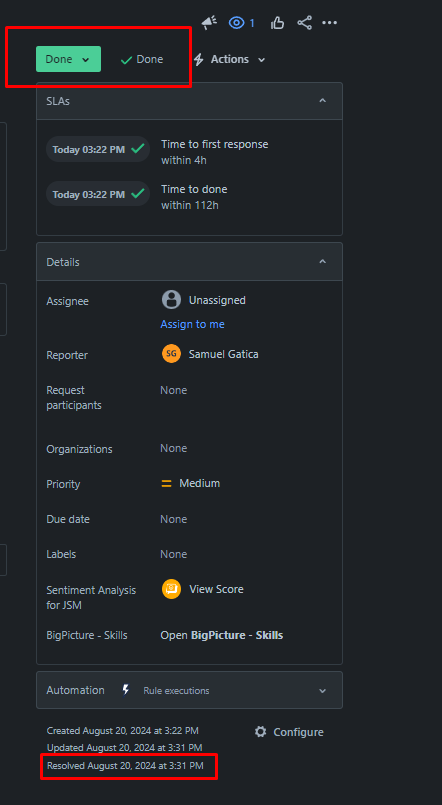The width and height of the screenshot is (442, 805).
Task: Edit the Organizations None field
Action: (x=174, y=448)
